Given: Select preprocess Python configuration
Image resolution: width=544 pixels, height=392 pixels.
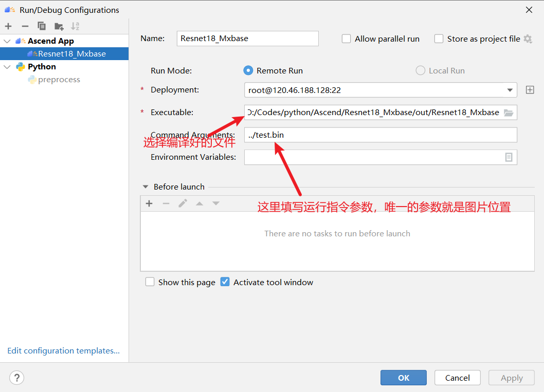Looking at the screenshot, I should point(59,80).
